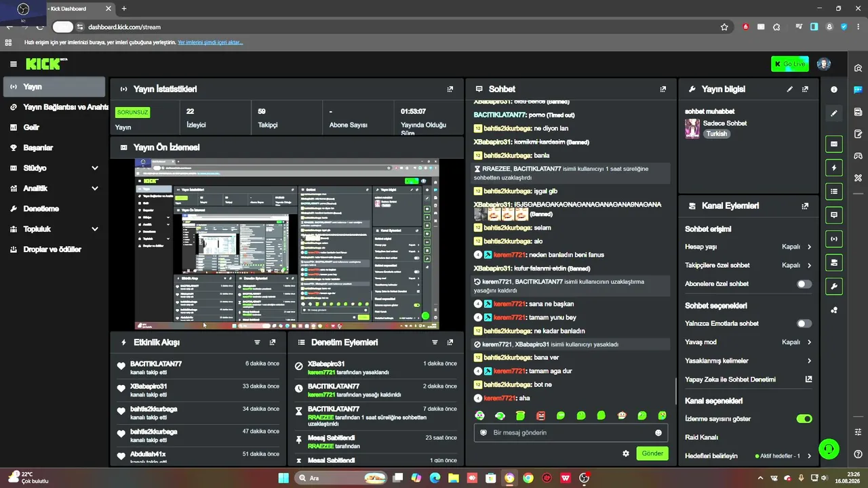Open the Gelir sidebar page
Viewport: 868px width, 488px height.
54,127
